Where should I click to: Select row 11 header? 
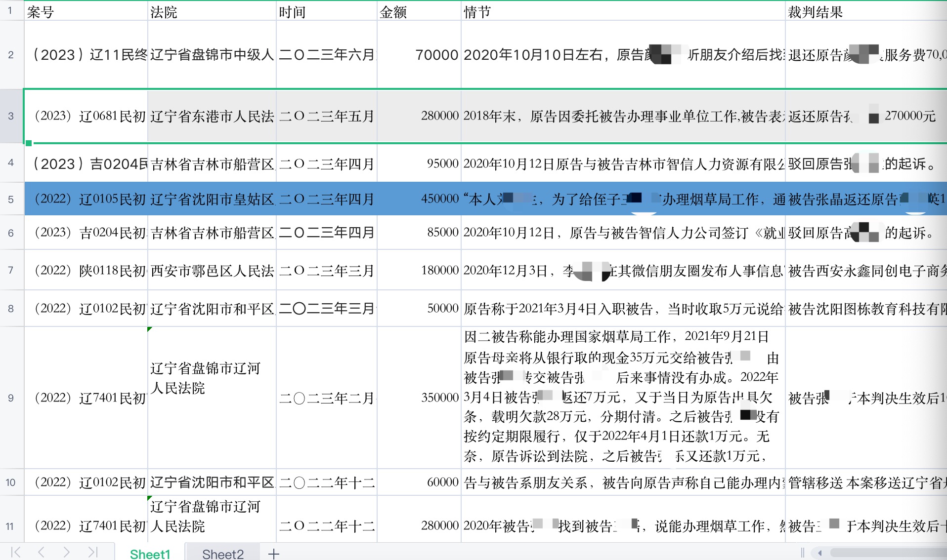point(11,526)
